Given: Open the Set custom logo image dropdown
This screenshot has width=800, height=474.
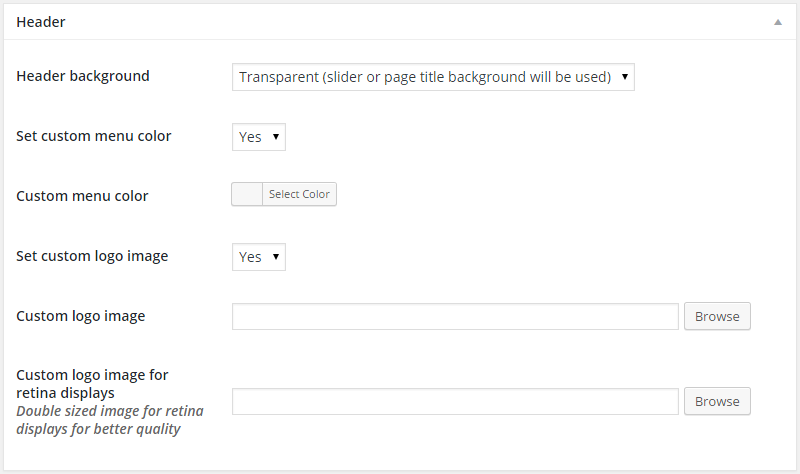Looking at the screenshot, I should click(x=258, y=257).
